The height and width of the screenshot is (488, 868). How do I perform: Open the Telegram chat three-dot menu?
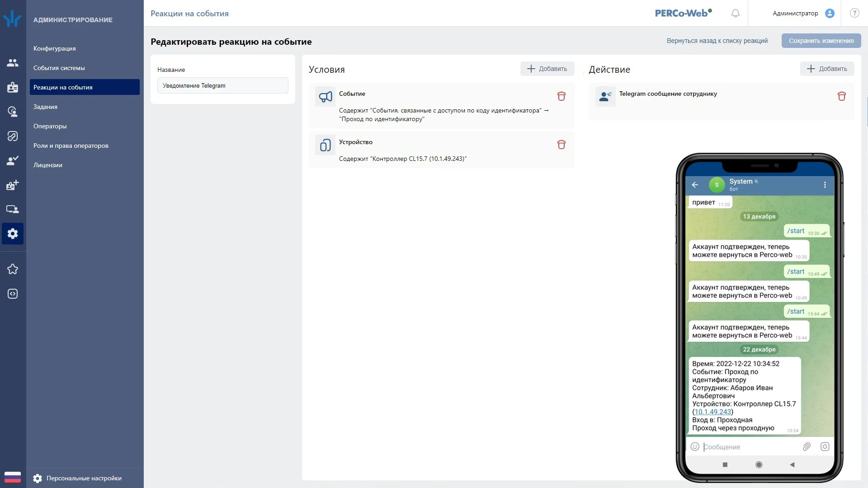825,185
